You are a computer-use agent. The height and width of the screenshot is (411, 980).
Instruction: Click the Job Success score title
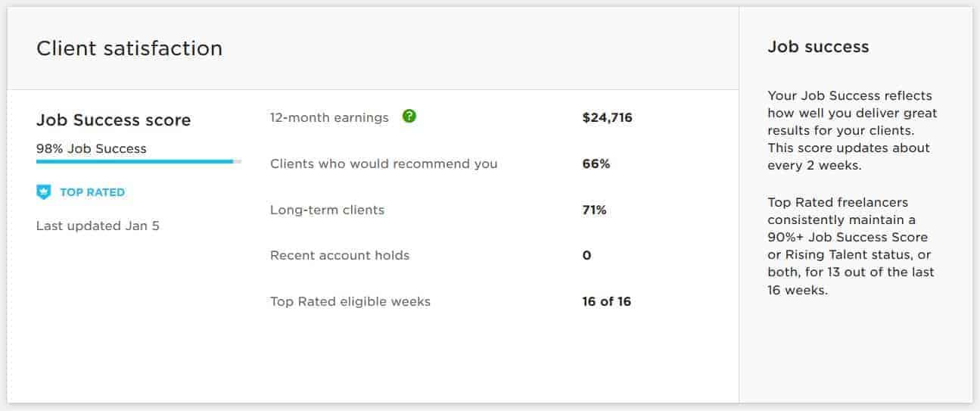(114, 120)
